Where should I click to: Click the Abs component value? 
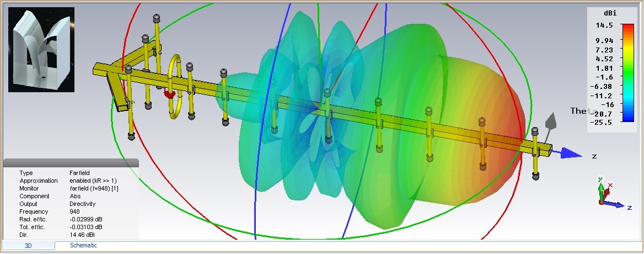coord(74,197)
